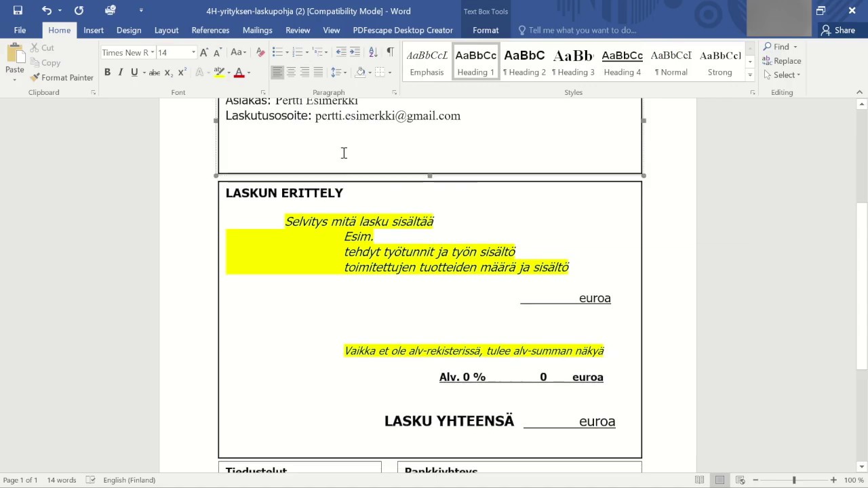Apply text highlight color

pos(218,73)
